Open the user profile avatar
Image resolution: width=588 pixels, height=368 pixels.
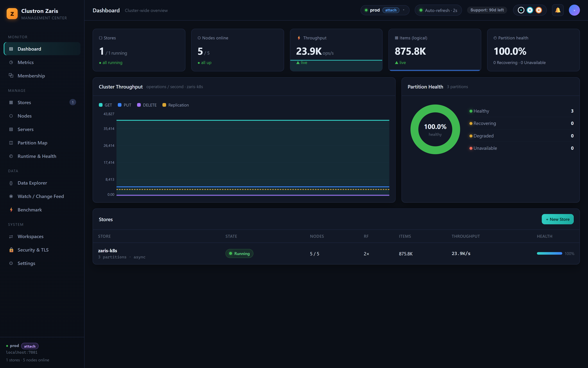[574, 10]
